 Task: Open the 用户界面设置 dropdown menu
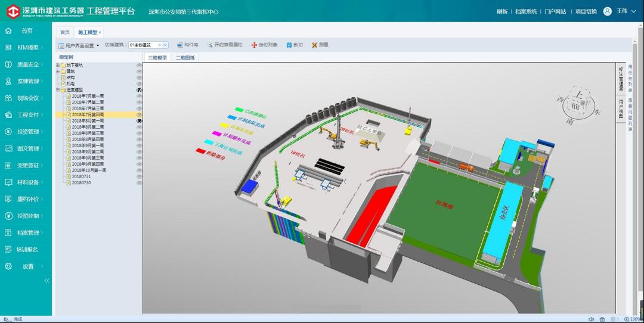tap(79, 45)
